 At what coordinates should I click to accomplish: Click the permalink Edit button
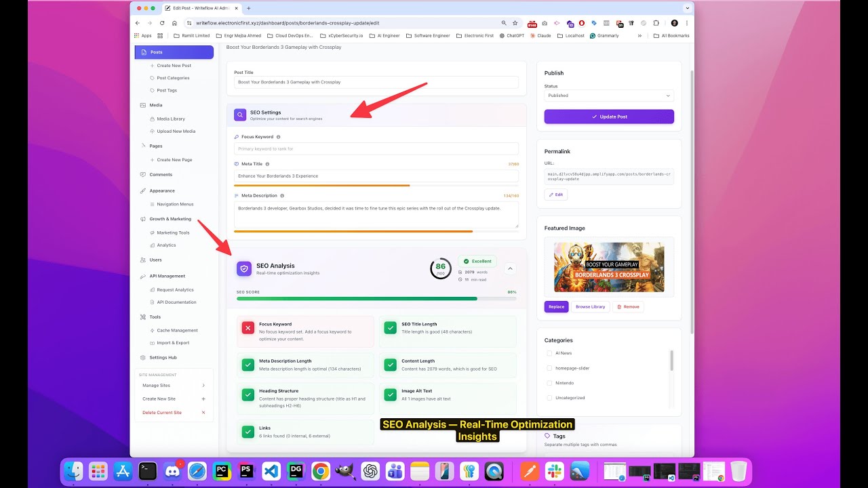click(556, 195)
